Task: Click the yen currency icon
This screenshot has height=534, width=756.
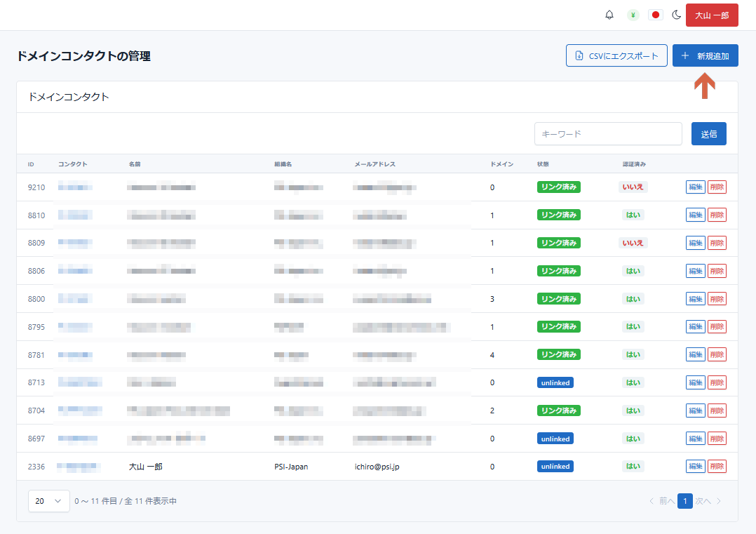Action: point(633,15)
